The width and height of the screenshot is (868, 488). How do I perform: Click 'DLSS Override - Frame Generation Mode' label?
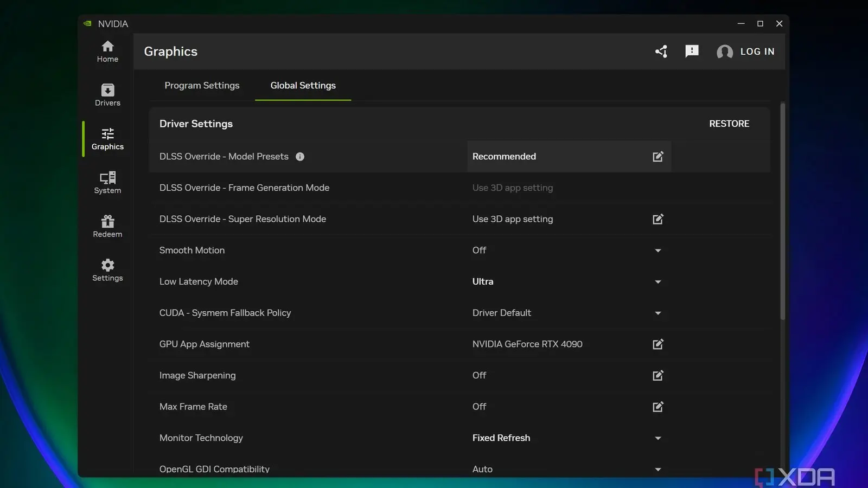tap(244, 188)
